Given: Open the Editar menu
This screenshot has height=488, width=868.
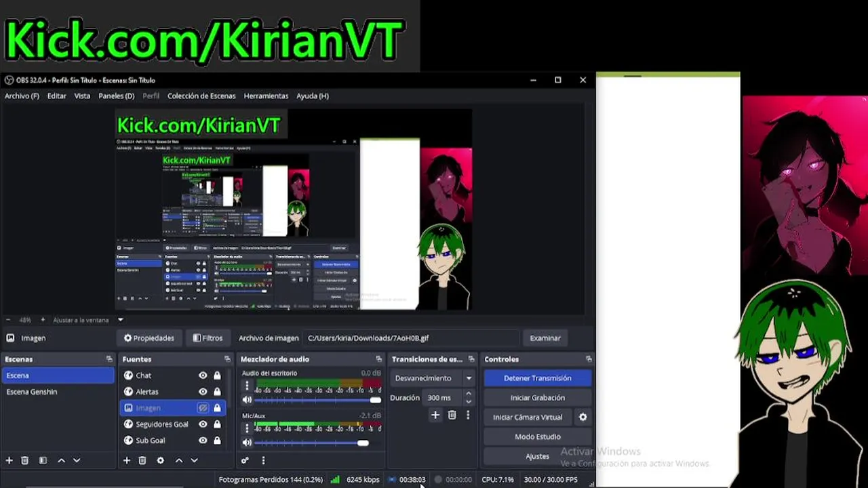Looking at the screenshot, I should click(56, 96).
